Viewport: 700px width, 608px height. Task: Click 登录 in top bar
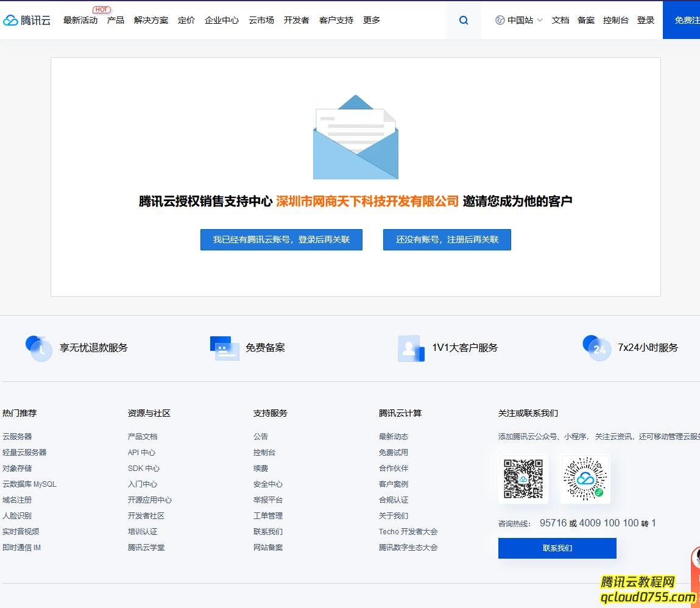646,20
